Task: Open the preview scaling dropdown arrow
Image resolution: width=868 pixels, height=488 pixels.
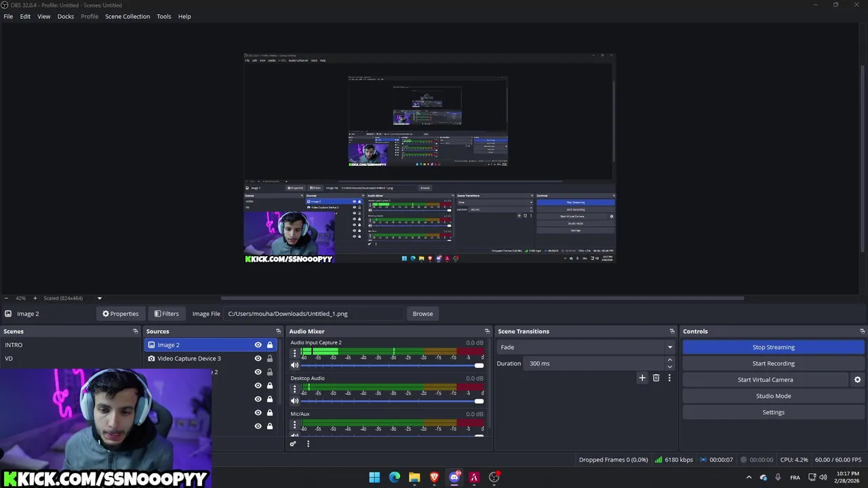Action: pos(99,298)
